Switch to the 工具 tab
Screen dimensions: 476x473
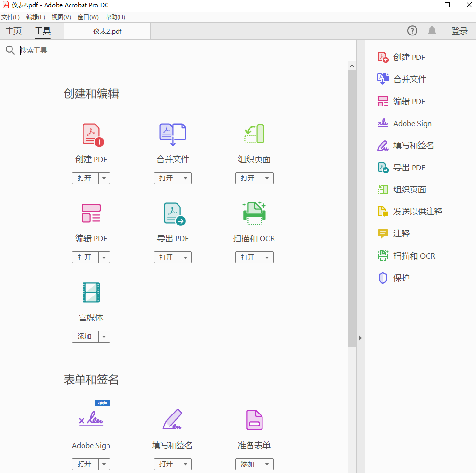coord(43,31)
